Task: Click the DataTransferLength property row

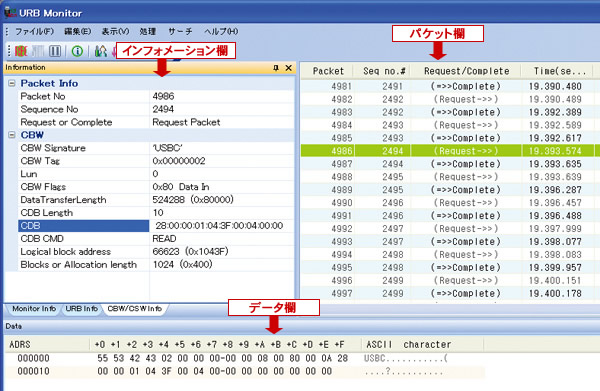Action: pos(156,200)
